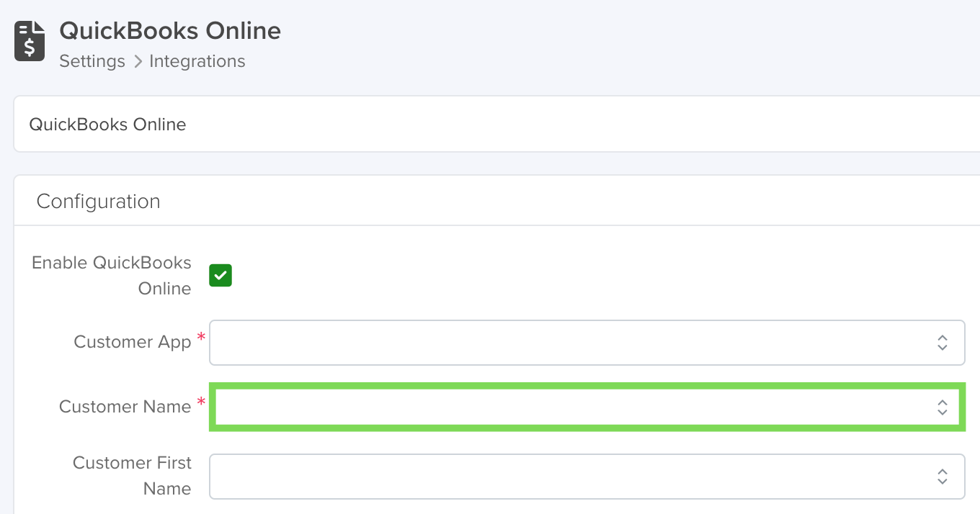Open the Settings breadcrumb link
The width and height of the screenshot is (980, 514).
tap(92, 62)
